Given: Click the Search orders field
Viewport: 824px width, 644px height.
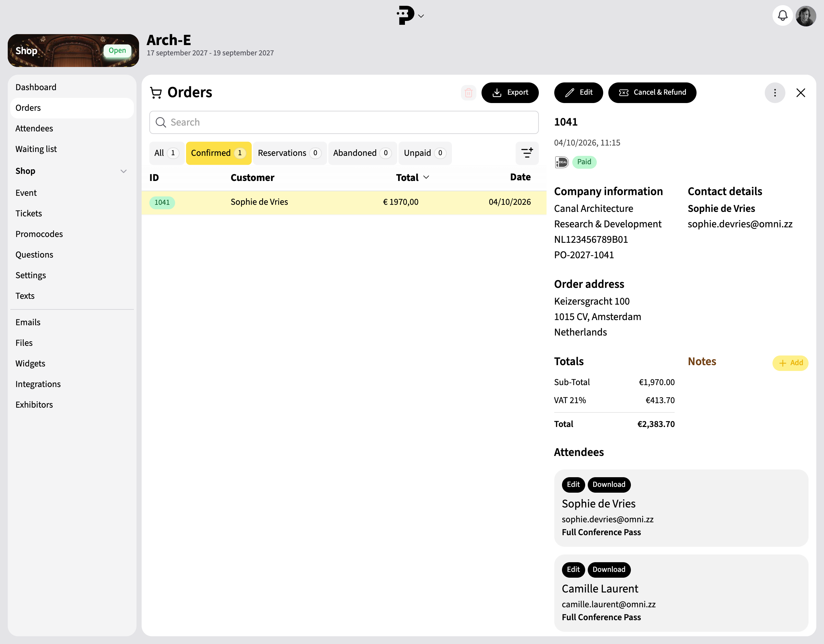Looking at the screenshot, I should tap(344, 122).
